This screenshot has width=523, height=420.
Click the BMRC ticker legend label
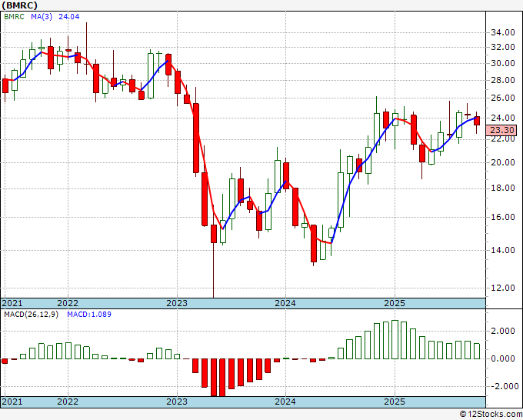coord(14,16)
